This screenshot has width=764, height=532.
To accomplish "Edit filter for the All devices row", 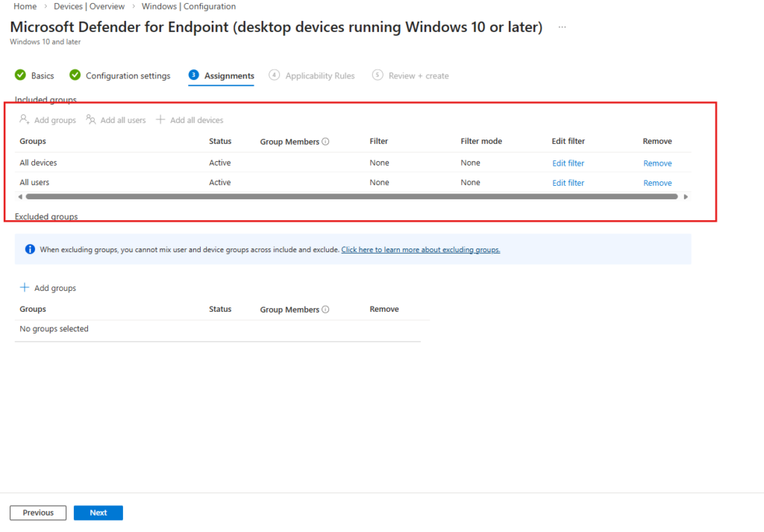I will pos(568,163).
